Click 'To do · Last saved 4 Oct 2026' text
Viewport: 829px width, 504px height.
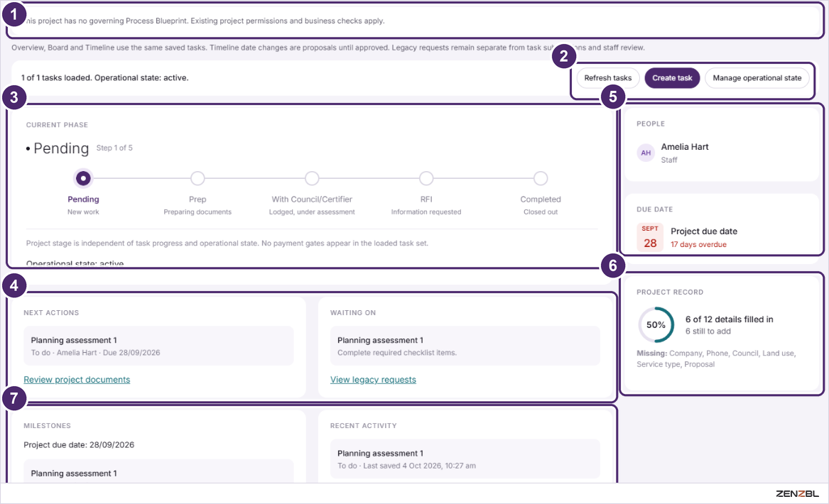406,466
